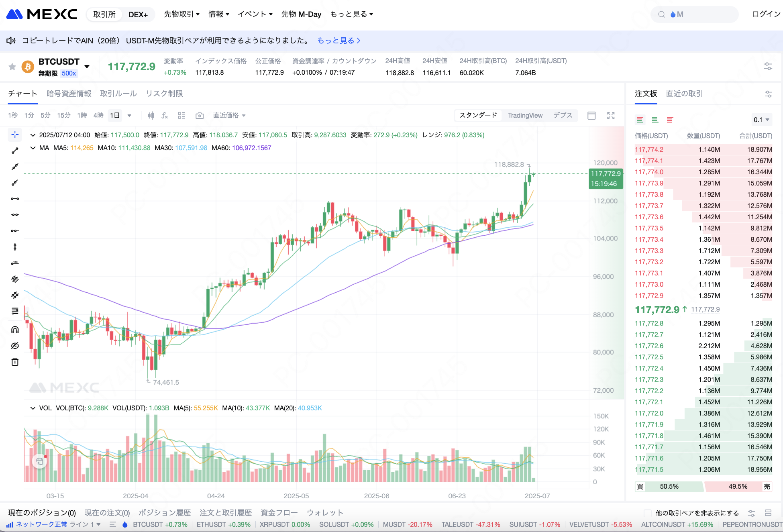
Task: Click the MEXC logo
Action: click(x=42, y=14)
